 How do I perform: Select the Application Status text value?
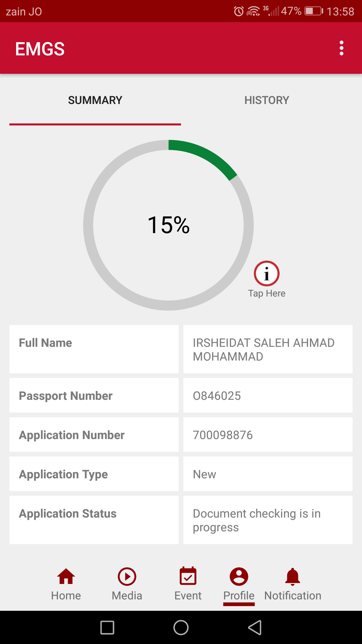coord(256,520)
